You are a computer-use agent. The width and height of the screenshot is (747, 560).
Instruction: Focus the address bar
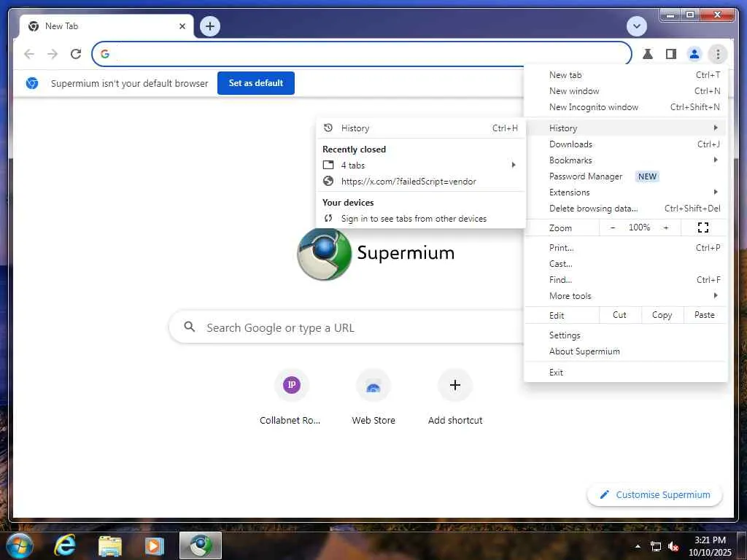click(x=362, y=54)
